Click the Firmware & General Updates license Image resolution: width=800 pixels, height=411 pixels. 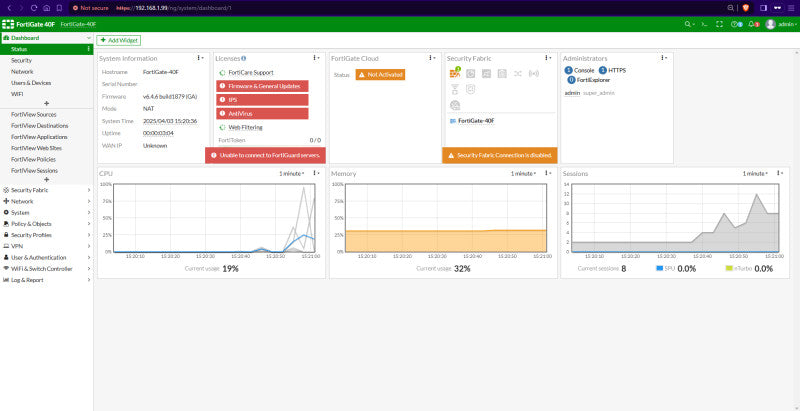point(262,86)
